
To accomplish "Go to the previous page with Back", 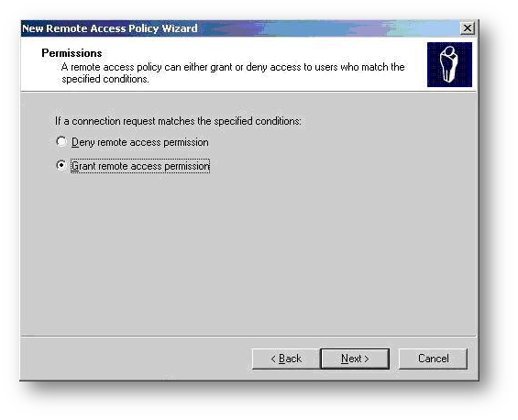I will click(x=286, y=359).
